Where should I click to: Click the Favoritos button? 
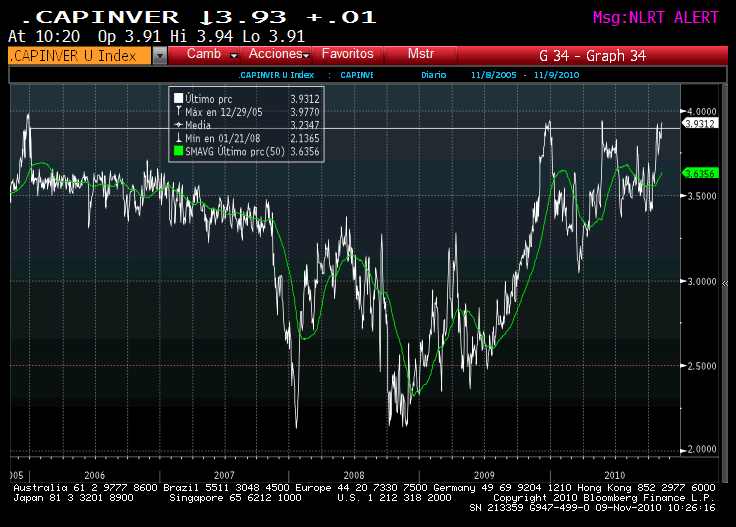click(x=347, y=54)
